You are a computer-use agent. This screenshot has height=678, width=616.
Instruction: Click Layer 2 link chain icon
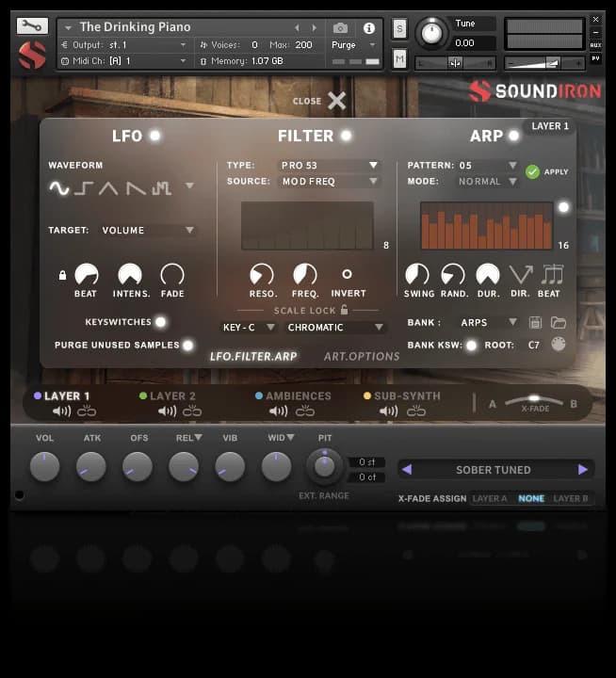pyautogui.click(x=192, y=412)
